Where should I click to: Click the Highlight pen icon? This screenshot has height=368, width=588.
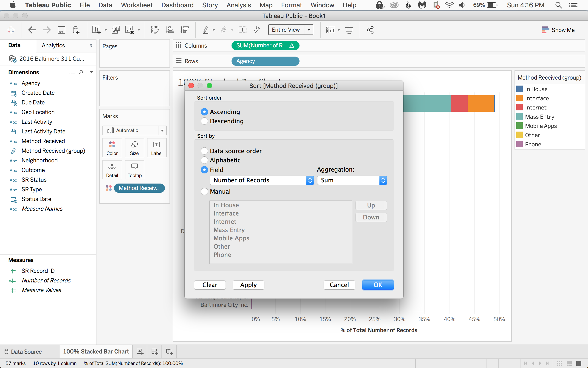pyautogui.click(x=206, y=30)
